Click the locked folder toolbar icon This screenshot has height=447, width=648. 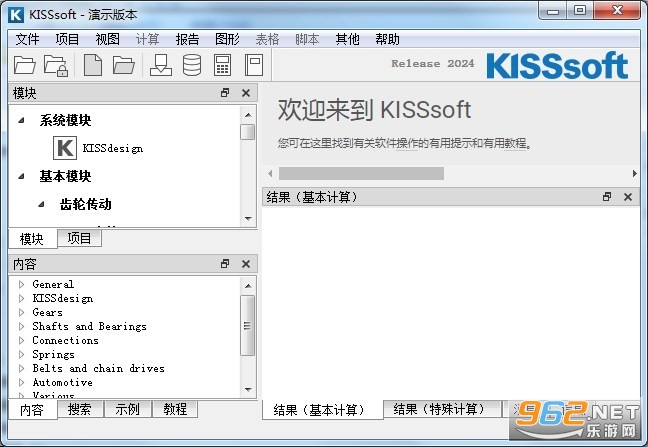56,65
